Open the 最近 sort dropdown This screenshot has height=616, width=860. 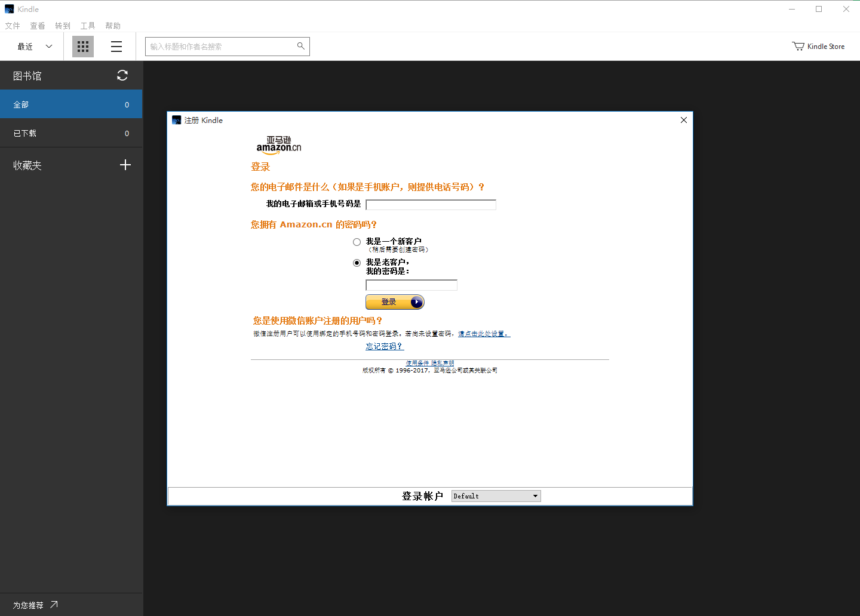point(35,47)
